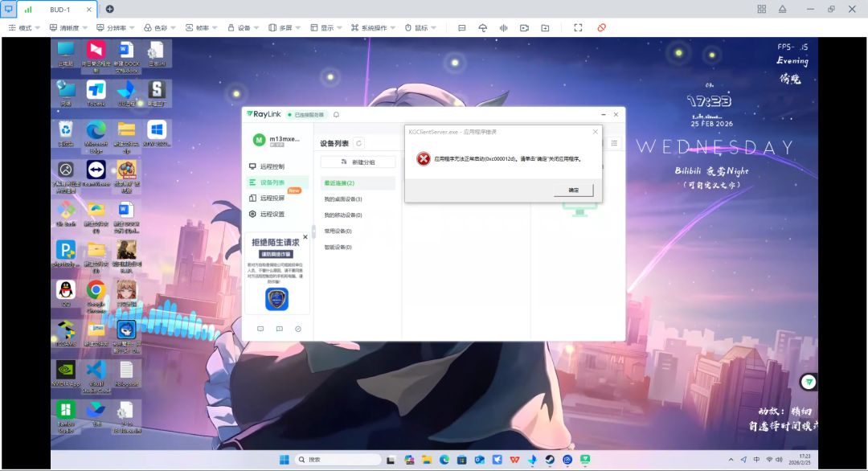Open the 多屏 (multi-screen) dropdown
This screenshot has height=471, width=868.
pos(284,27)
